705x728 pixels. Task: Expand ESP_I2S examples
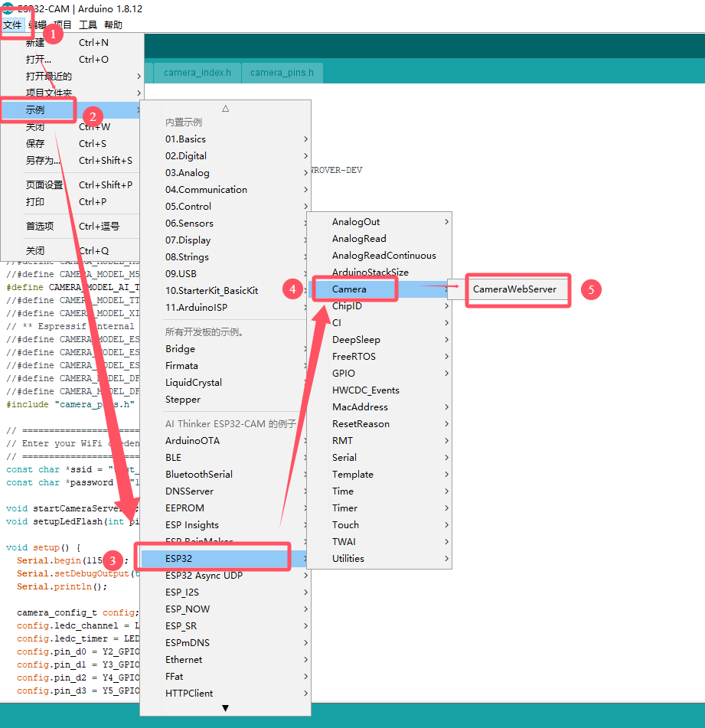coord(226,593)
